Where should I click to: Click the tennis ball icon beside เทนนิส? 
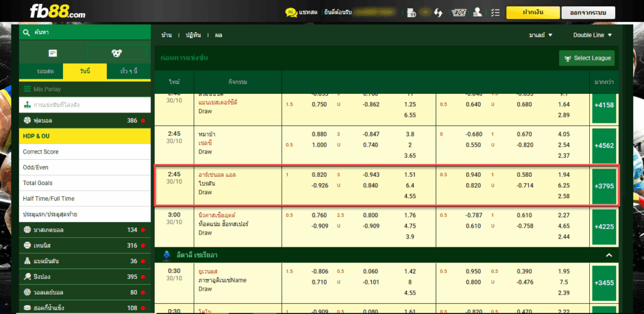28,245
